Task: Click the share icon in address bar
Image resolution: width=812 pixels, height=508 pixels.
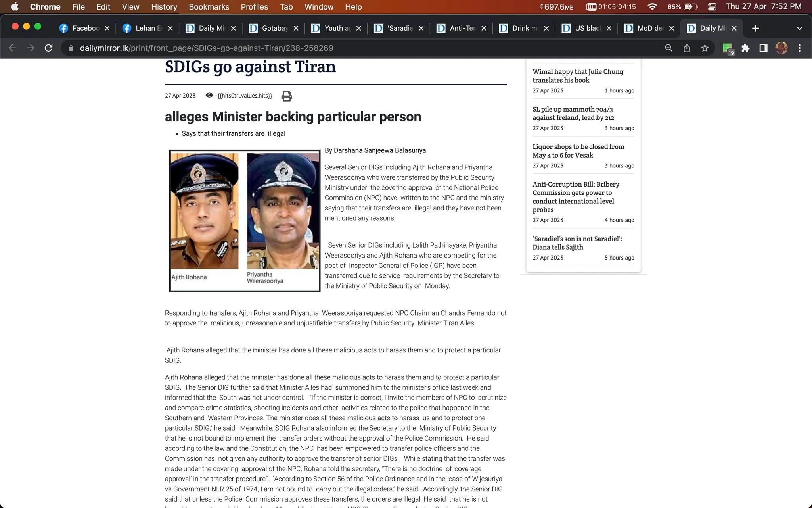Action: 687,48
